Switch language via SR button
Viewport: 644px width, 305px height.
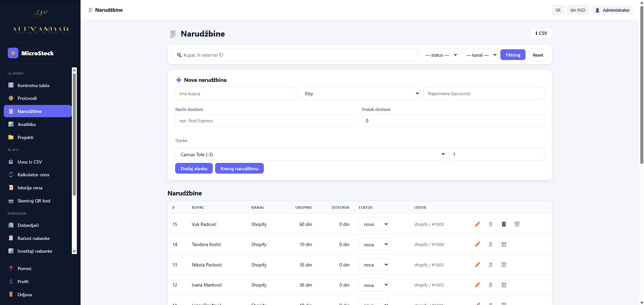(x=558, y=10)
